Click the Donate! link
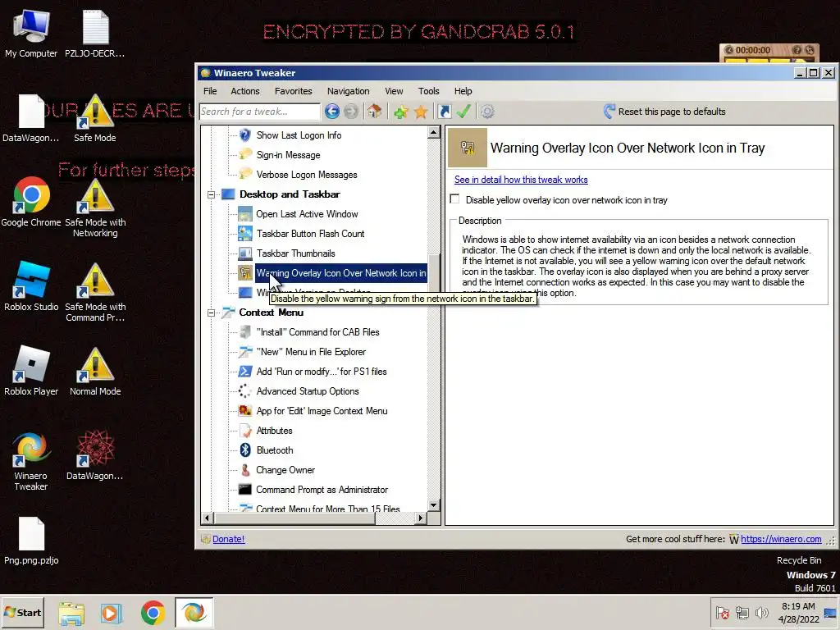Image resolution: width=840 pixels, height=630 pixels. coord(228,539)
